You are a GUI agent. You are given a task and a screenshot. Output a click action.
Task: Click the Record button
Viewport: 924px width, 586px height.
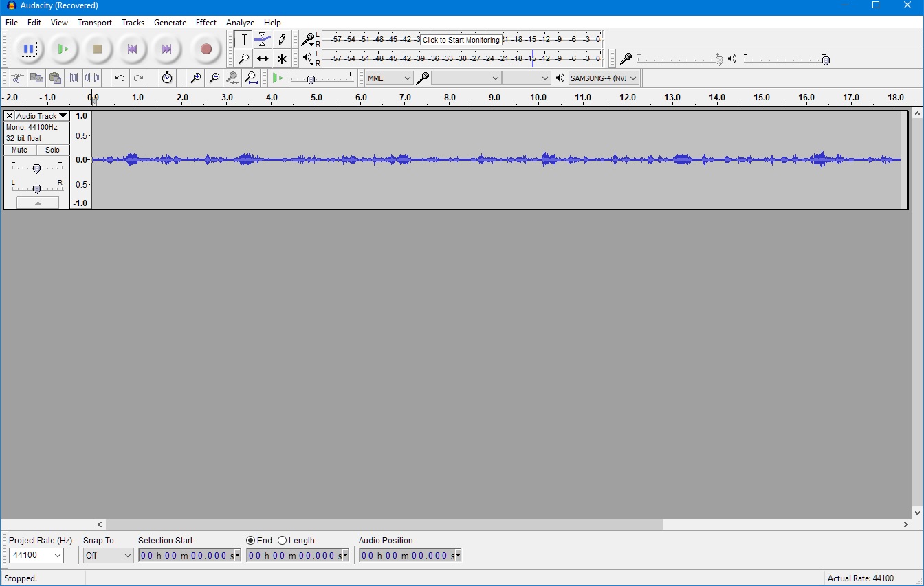tap(206, 49)
